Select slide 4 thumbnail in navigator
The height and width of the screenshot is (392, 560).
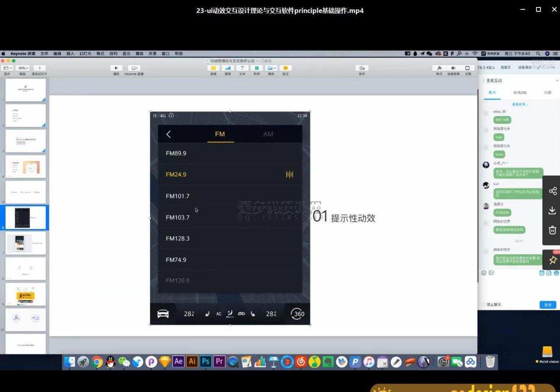coord(25,167)
